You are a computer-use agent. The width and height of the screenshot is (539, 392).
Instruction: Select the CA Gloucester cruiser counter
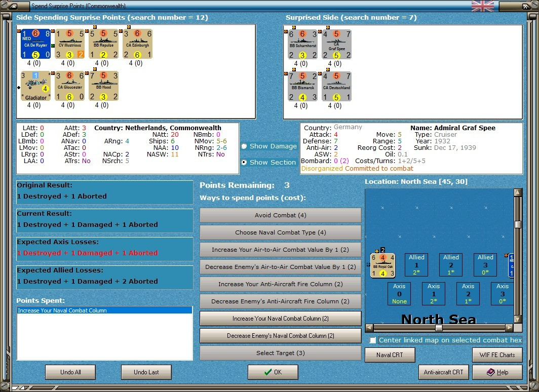[70, 86]
